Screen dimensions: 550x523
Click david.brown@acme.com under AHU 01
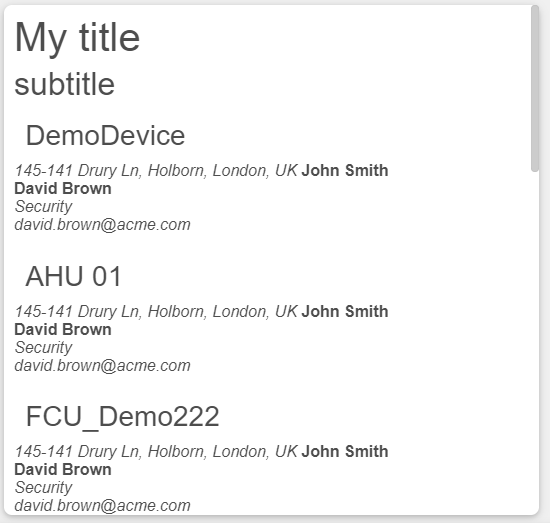click(x=102, y=366)
